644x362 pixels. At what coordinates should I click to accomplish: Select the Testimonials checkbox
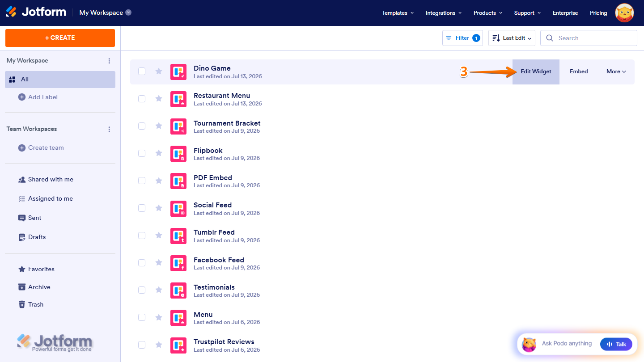pyautogui.click(x=142, y=290)
